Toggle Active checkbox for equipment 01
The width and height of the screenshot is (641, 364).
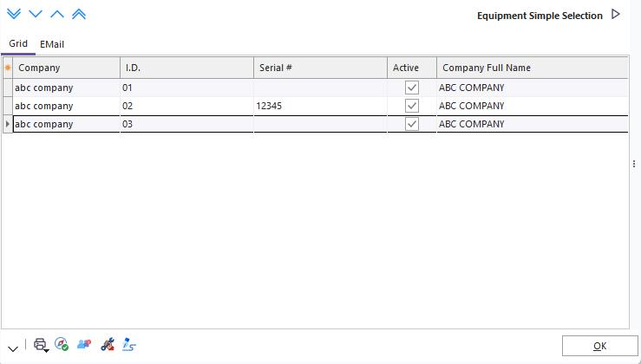point(412,88)
